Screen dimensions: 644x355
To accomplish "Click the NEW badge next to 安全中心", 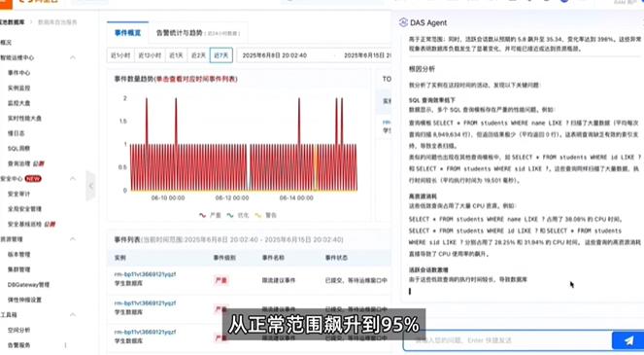I will point(33,179).
